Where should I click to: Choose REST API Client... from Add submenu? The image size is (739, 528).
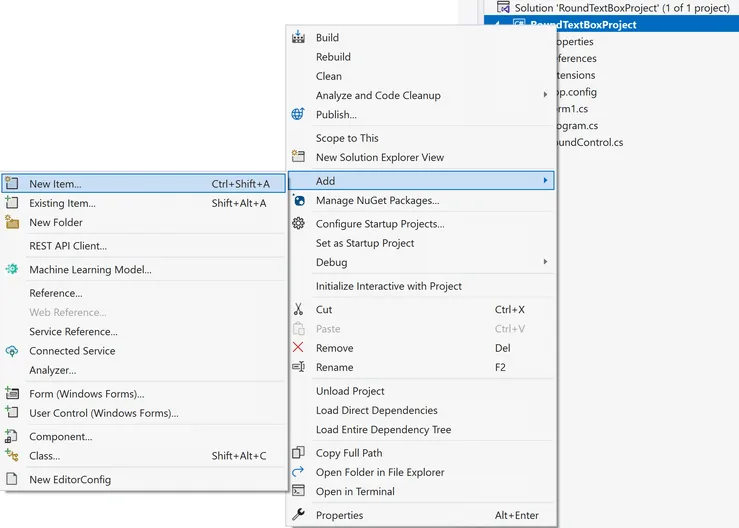point(68,246)
